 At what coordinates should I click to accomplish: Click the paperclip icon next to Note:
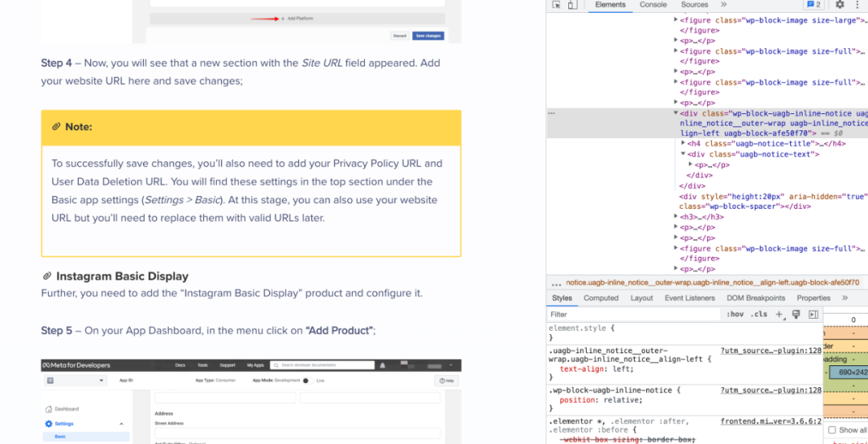pos(56,127)
